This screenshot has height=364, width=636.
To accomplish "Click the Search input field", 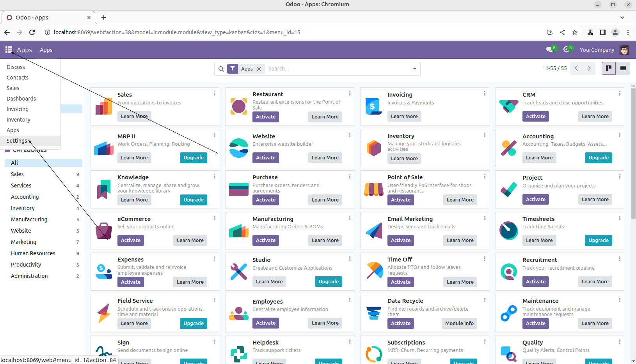I will (x=336, y=69).
